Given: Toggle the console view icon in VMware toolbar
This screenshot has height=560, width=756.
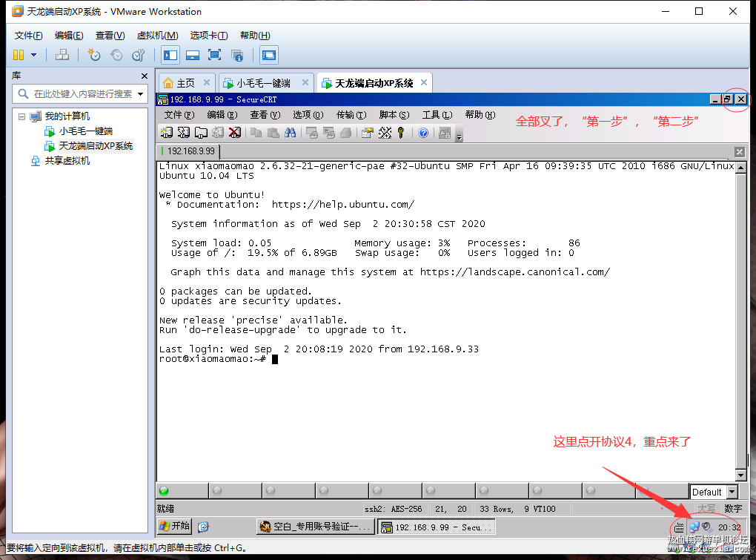Looking at the screenshot, I should pos(268,55).
